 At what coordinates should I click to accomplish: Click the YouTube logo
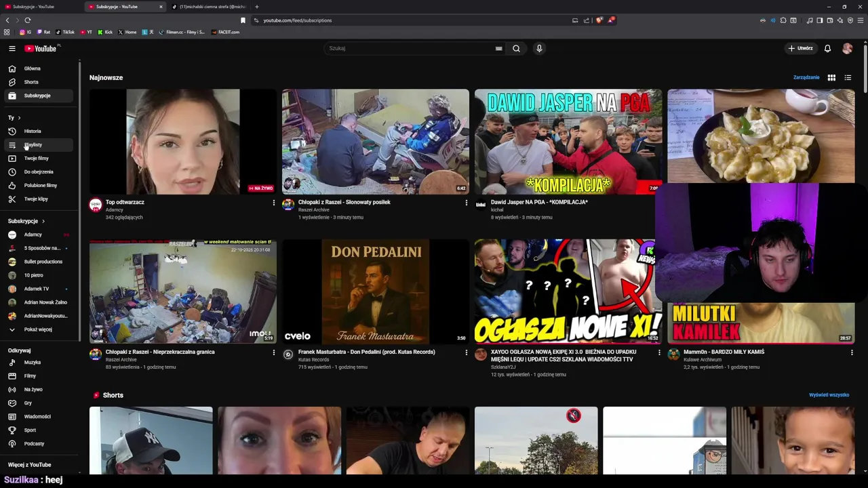click(41, 48)
